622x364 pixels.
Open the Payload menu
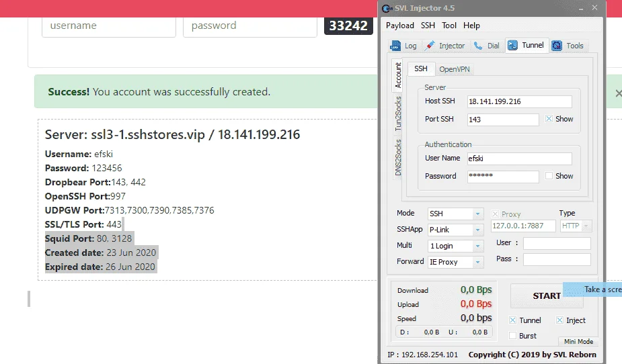click(400, 26)
